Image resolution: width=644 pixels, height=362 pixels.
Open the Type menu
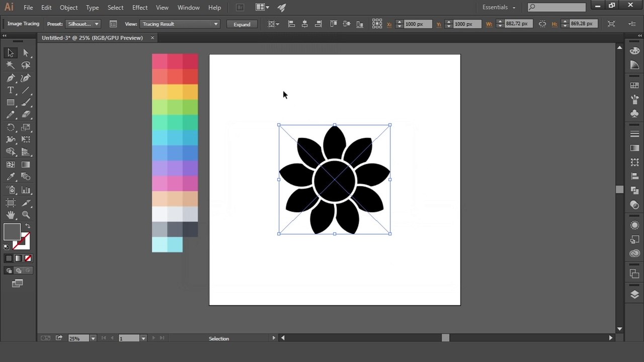(92, 8)
